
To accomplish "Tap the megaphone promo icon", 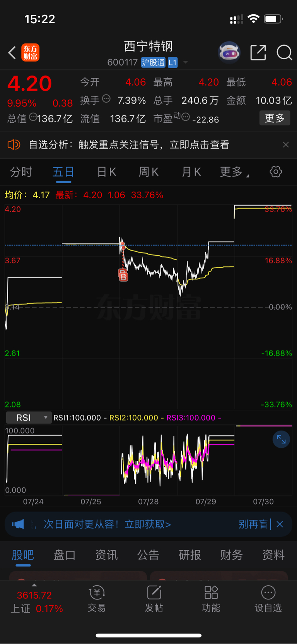I will pos(18,524).
